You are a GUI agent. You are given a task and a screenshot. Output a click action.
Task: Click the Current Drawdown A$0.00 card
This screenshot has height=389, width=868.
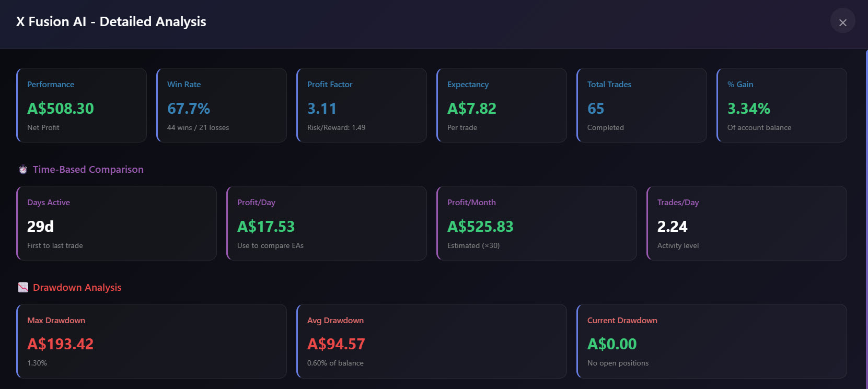pos(712,341)
